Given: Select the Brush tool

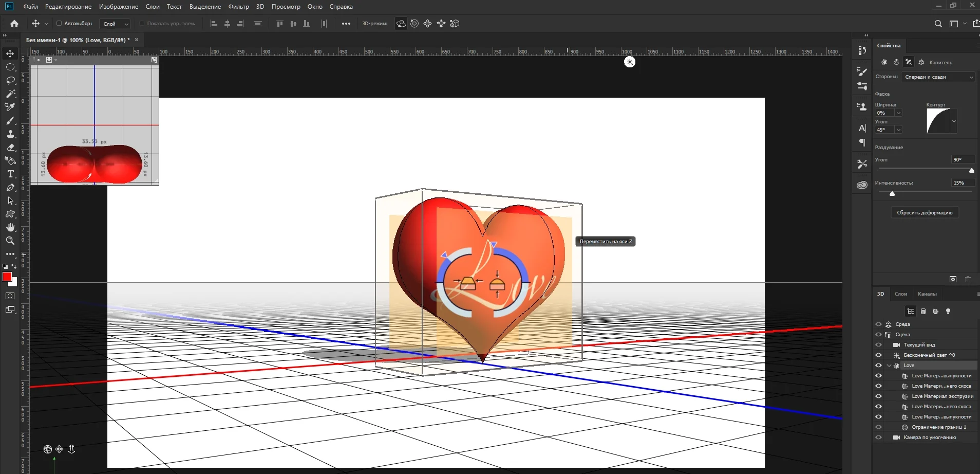Looking at the screenshot, I should tap(10, 121).
